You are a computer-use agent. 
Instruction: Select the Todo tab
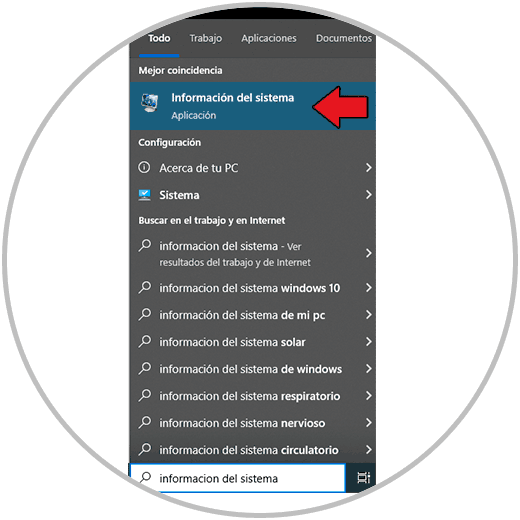(159, 38)
